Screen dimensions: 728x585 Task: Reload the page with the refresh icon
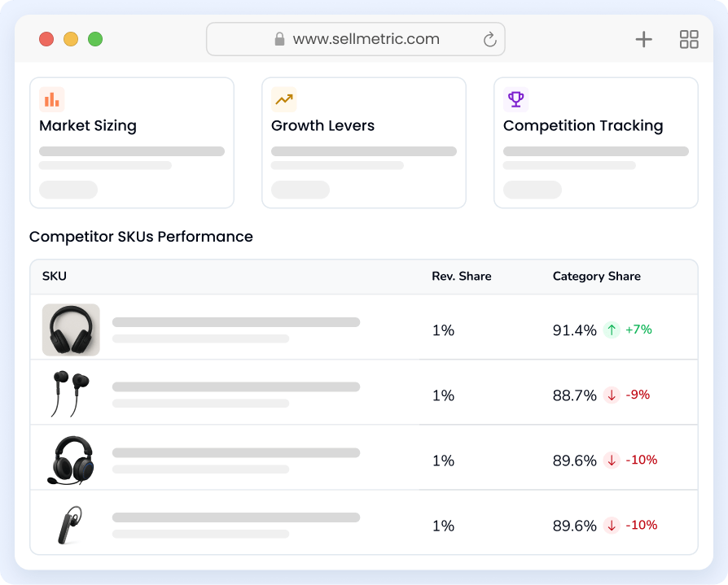tap(489, 39)
